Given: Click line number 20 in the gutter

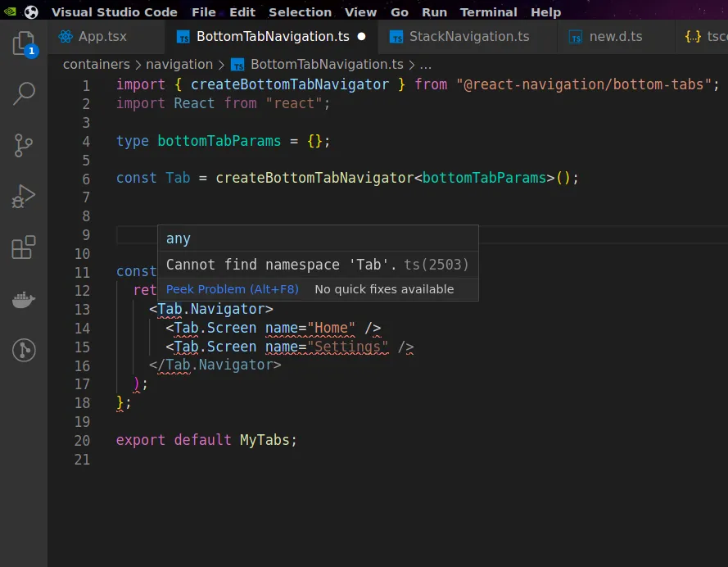Looking at the screenshot, I should click(x=82, y=440).
